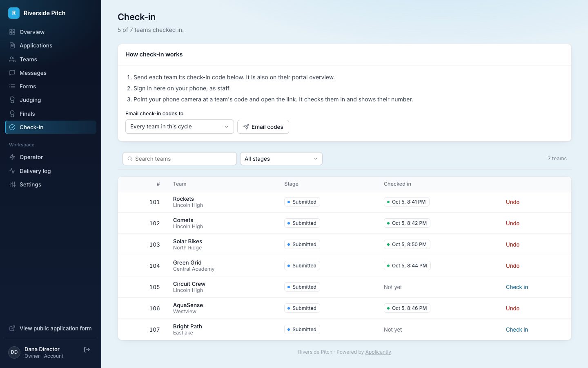The width and height of the screenshot is (588, 368).
Task: Undo check-in for Rockets
Action: click(x=512, y=202)
